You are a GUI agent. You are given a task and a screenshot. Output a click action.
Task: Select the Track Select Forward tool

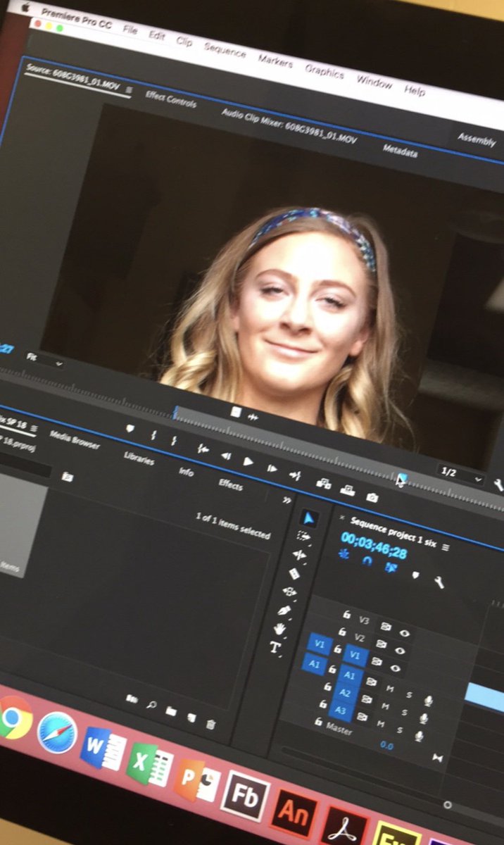[303, 537]
